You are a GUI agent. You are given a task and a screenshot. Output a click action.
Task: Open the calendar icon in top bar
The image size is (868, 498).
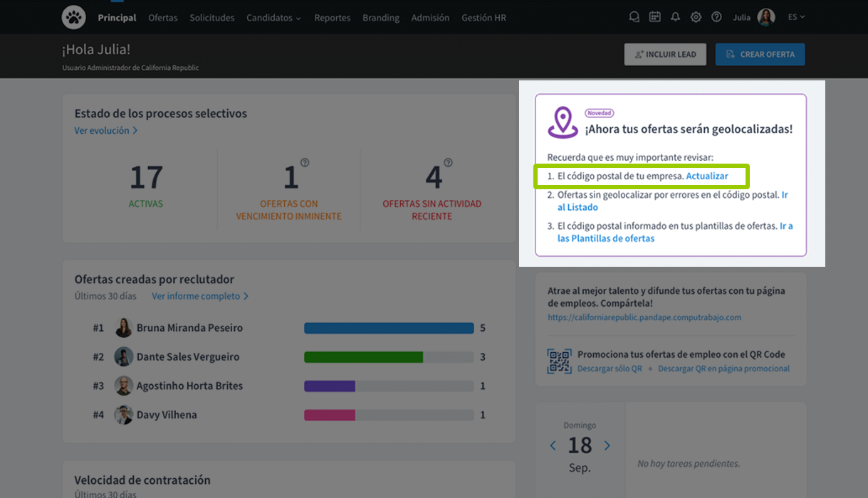[654, 17]
